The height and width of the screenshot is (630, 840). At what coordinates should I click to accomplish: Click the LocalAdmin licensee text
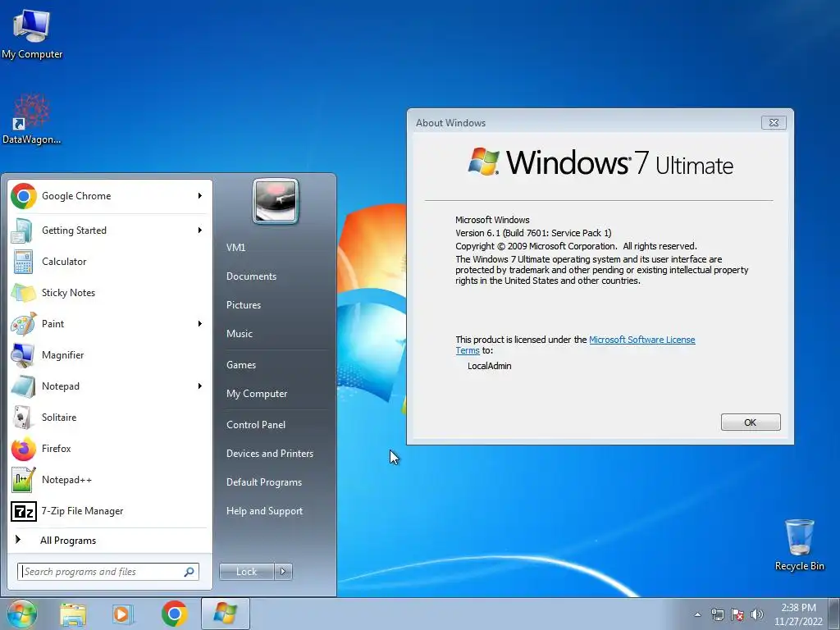click(x=490, y=366)
